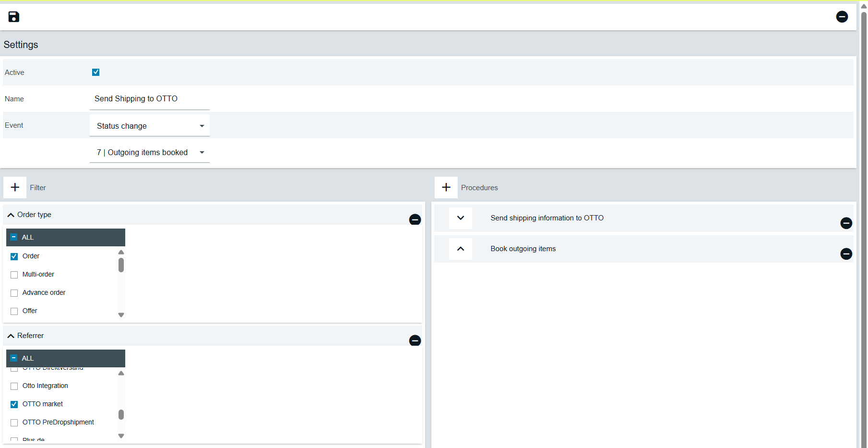Viewport: 868px width, 448px height.
Task: Remove the Referrer filter
Action: coord(415,340)
